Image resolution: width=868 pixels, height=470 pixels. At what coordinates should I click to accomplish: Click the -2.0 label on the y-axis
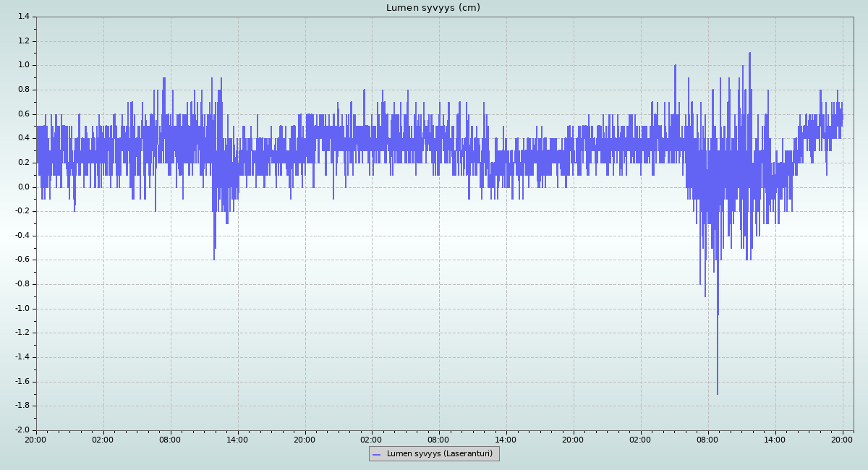point(22,430)
